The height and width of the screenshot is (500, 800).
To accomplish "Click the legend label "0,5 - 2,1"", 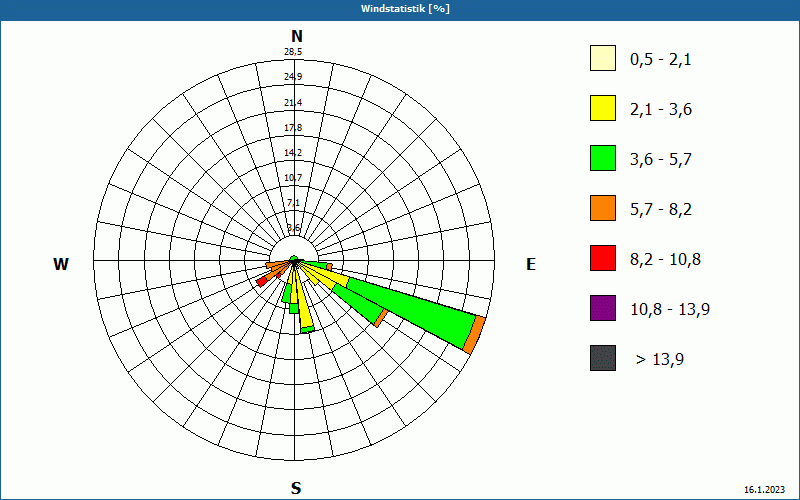I will point(661,60).
